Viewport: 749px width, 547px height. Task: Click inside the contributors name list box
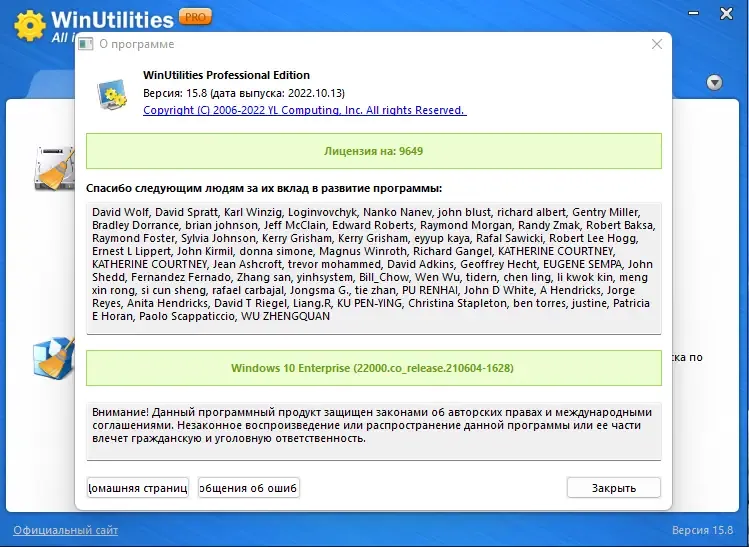point(374,268)
